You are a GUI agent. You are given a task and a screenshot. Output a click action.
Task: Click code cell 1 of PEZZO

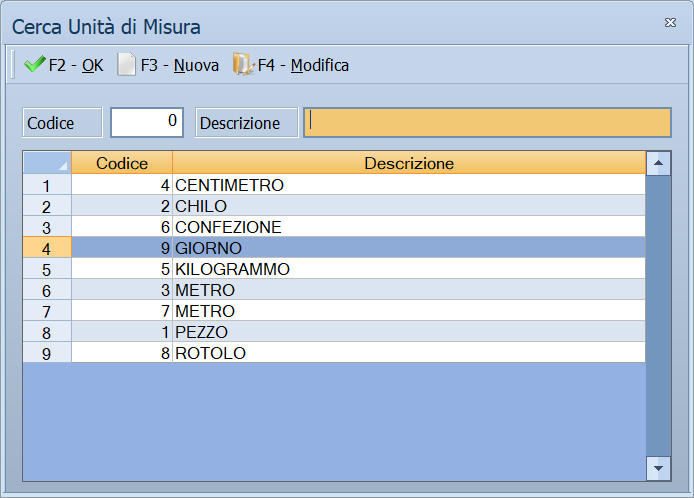point(122,332)
